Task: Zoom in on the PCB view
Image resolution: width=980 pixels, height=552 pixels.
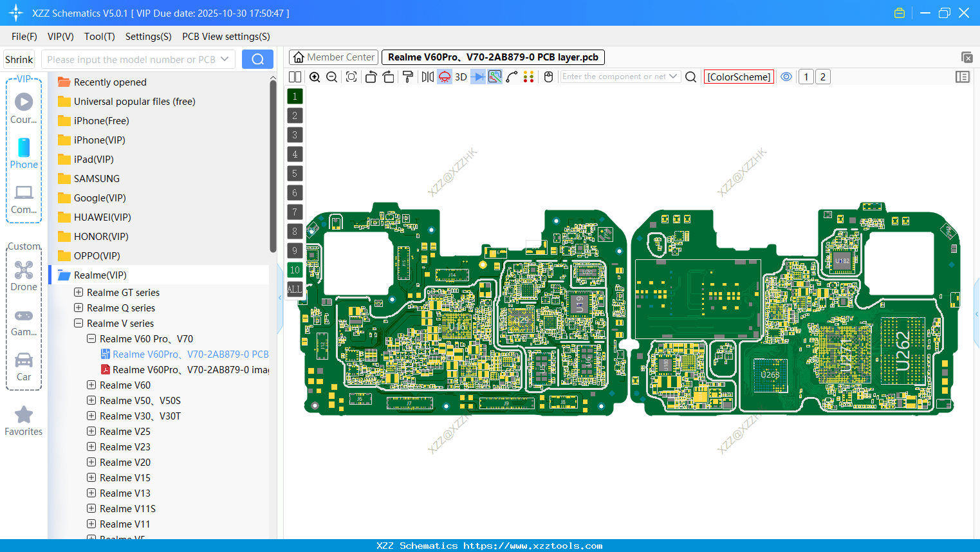Action: click(315, 77)
